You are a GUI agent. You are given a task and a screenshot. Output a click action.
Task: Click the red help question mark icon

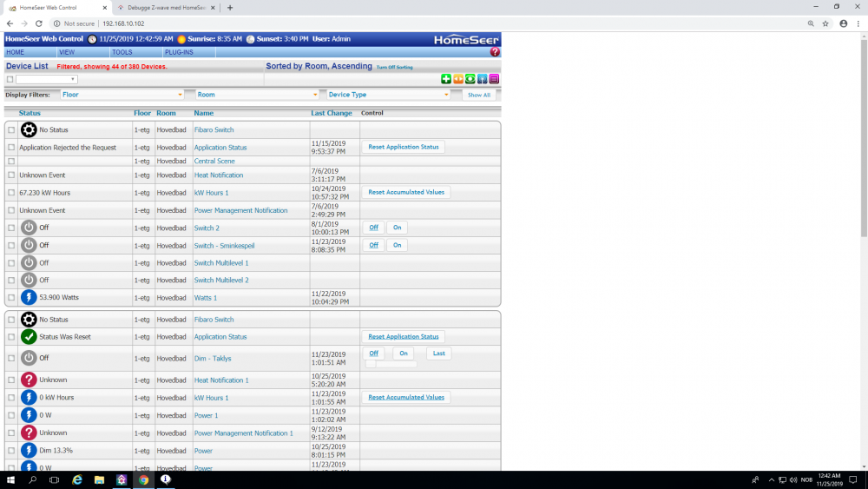point(495,52)
